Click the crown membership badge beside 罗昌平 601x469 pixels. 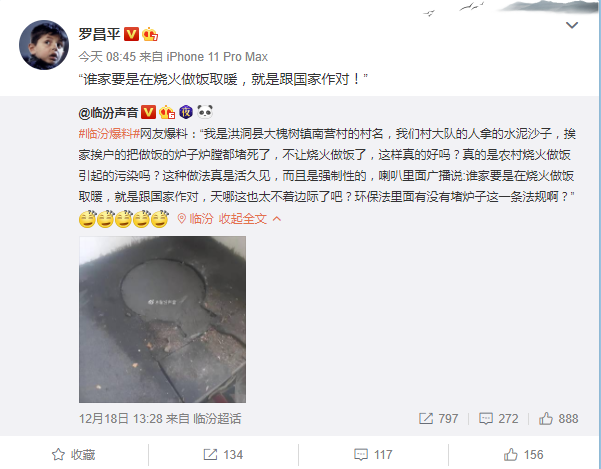click(150, 34)
